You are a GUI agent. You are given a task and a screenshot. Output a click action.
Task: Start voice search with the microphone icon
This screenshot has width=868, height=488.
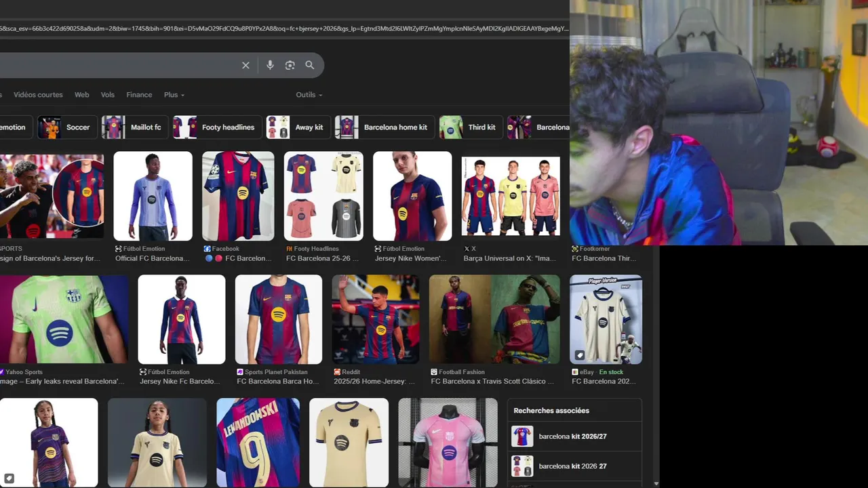[270, 65]
